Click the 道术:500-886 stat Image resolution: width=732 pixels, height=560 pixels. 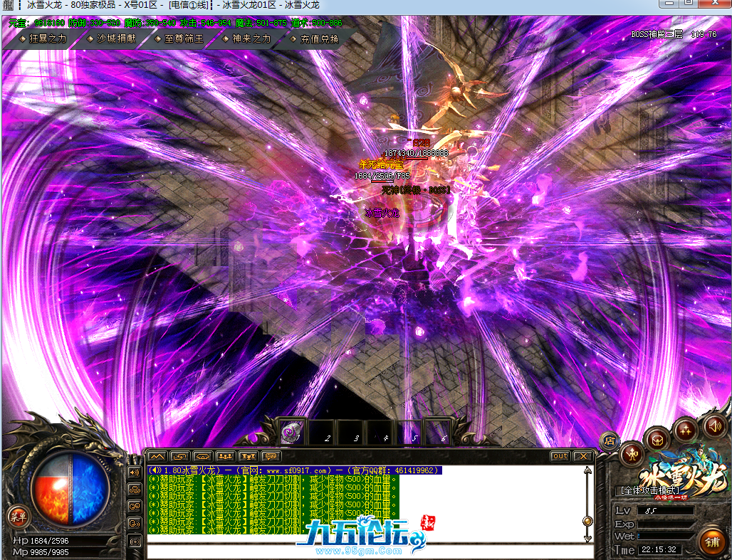[x=317, y=23]
